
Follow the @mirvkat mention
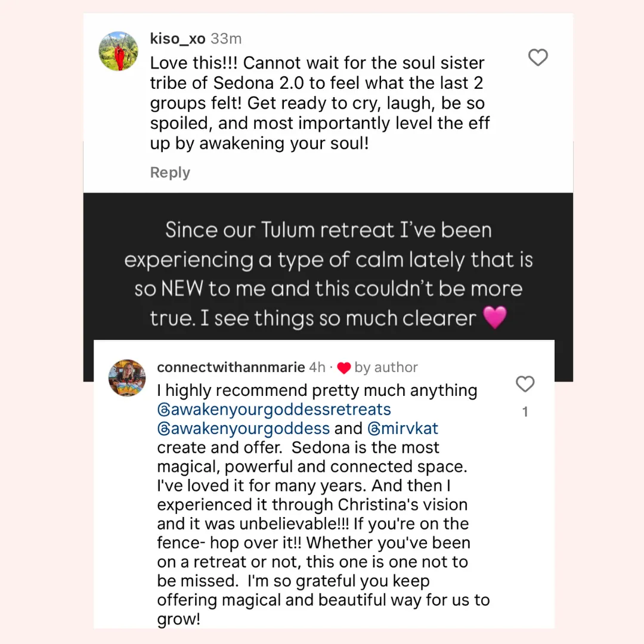point(403,428)
